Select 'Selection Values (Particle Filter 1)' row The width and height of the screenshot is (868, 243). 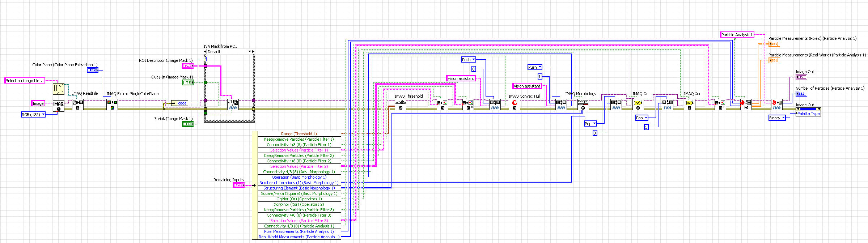click(x=299, y=150)
